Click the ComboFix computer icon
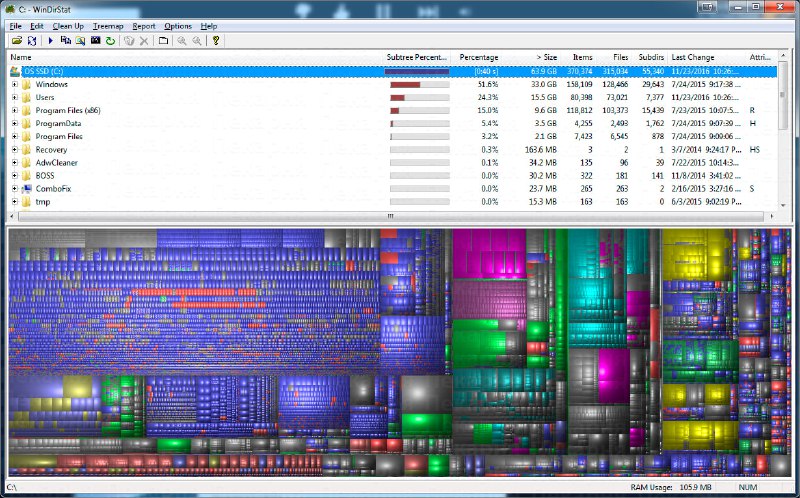Image resolution: width=800 pixels, height=498 pixels. pyautogui.click(x=26, y=189)
